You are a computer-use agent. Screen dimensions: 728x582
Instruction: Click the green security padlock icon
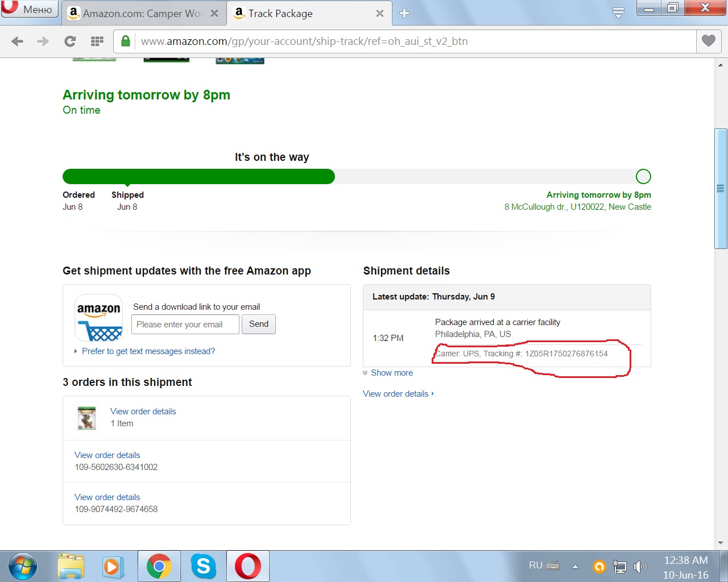pyautogui.click(x=126, y=41)
